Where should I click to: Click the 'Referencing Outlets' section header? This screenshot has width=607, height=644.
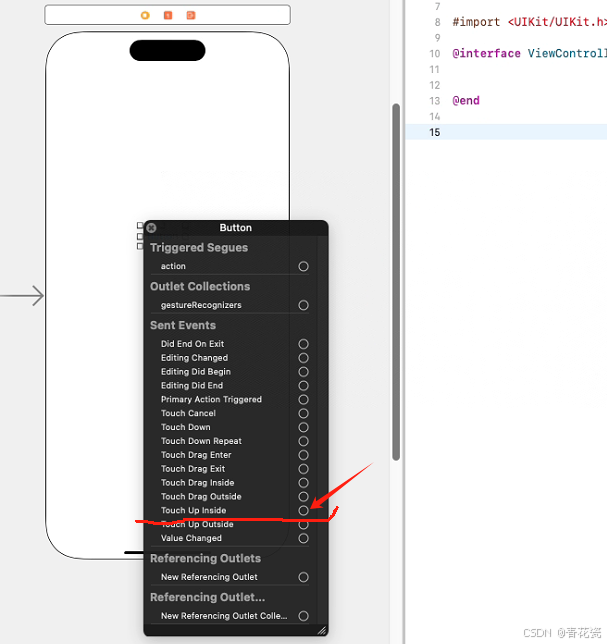[205, 559]
